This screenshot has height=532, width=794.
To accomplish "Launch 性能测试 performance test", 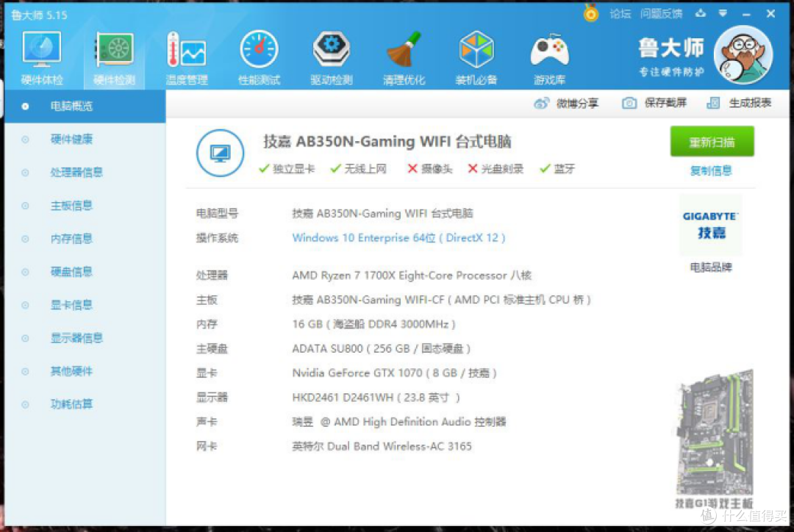I will click(260, 57).
